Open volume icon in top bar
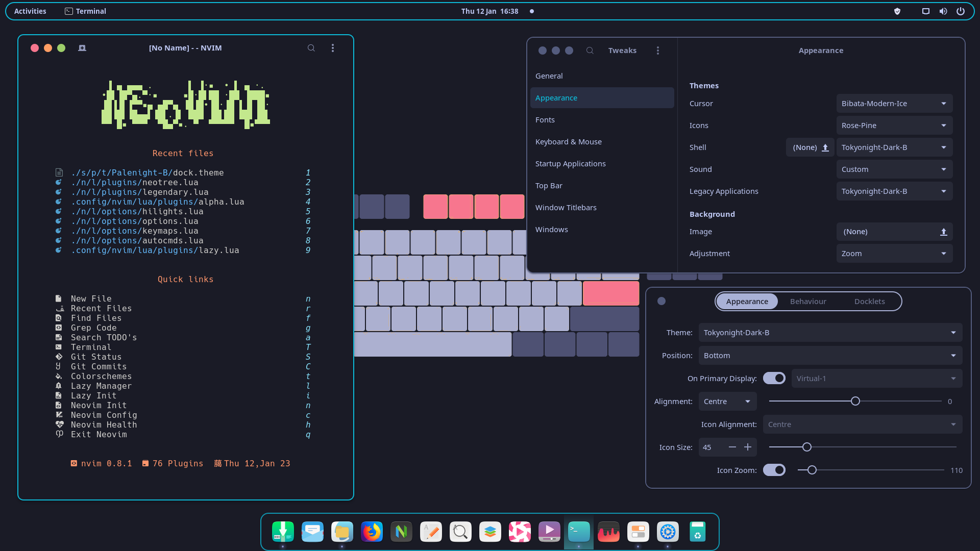Viewport: 980px width, 551px height. pos(943,11)
